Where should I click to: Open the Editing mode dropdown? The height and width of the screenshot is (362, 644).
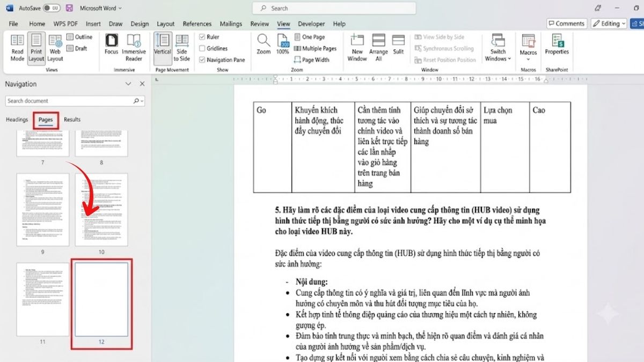click(x=609, y=24)
